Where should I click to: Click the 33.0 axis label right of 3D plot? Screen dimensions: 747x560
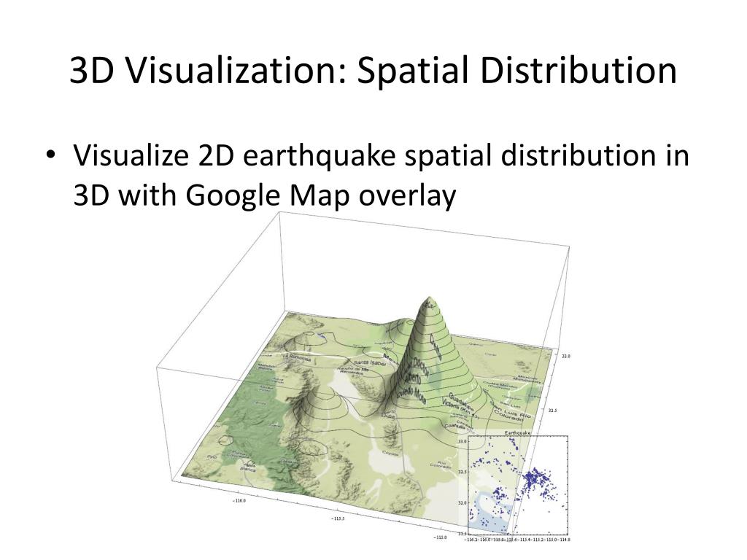coord(565,356)
